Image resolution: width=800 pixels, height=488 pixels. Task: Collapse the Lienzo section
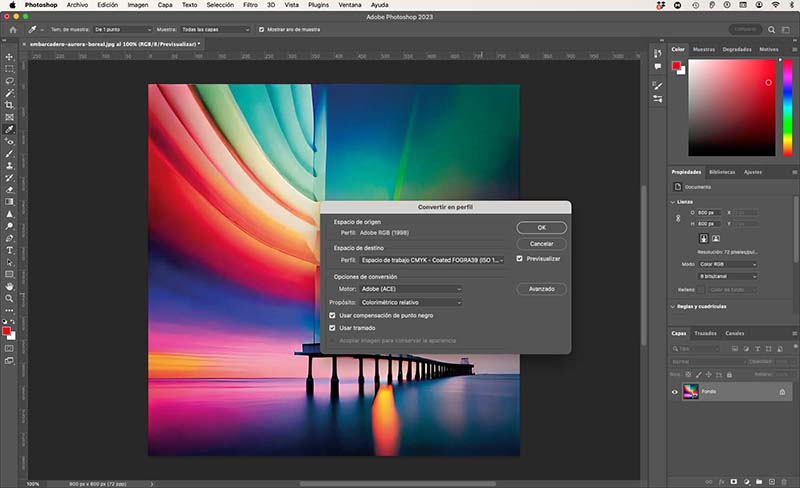coord(673,202)
